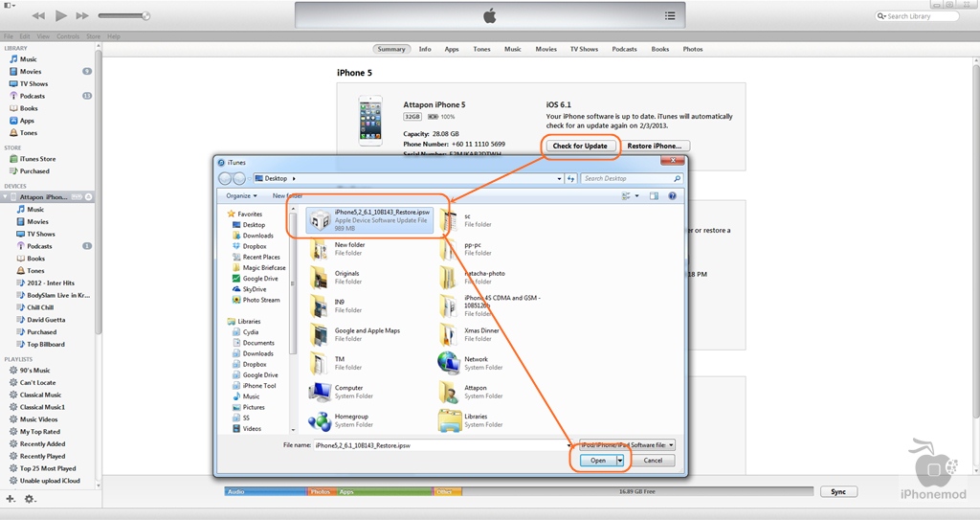Viewport: 980px width, 520px height.
Task: Open the File name history dropdown arrow
Action: [568, 445]
